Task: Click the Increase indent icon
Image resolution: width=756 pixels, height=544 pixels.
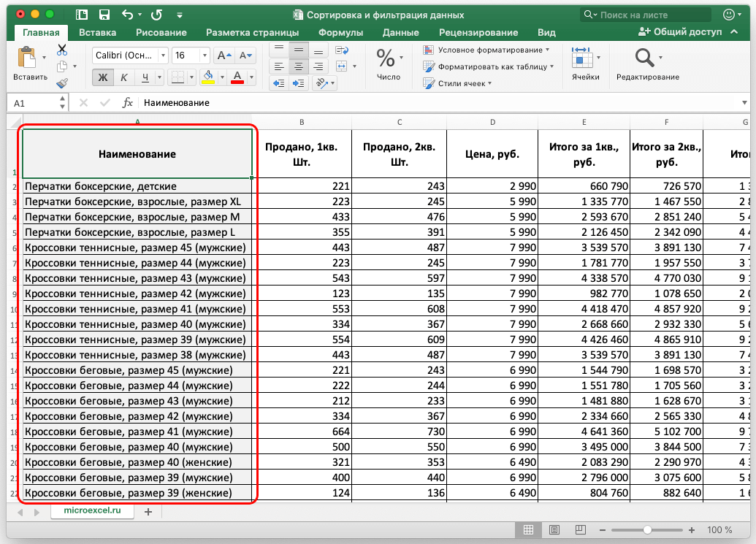Action: [298, 83]
